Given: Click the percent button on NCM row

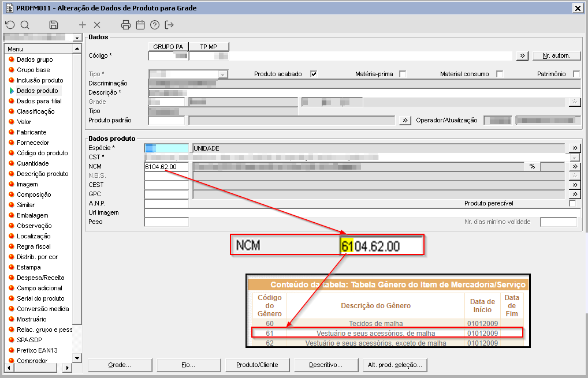Looking at the screenshot, I should (532, 166).
